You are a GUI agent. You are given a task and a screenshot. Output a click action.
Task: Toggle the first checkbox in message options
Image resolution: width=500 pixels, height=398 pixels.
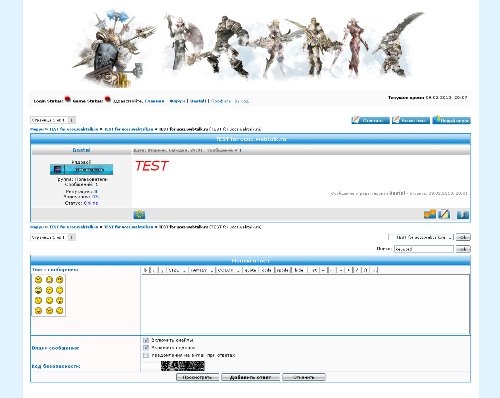pyautogui.click(x=146, y=340)
